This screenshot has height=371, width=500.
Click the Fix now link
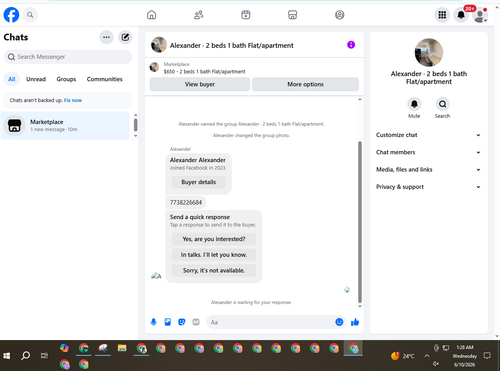tap(73, 100)
